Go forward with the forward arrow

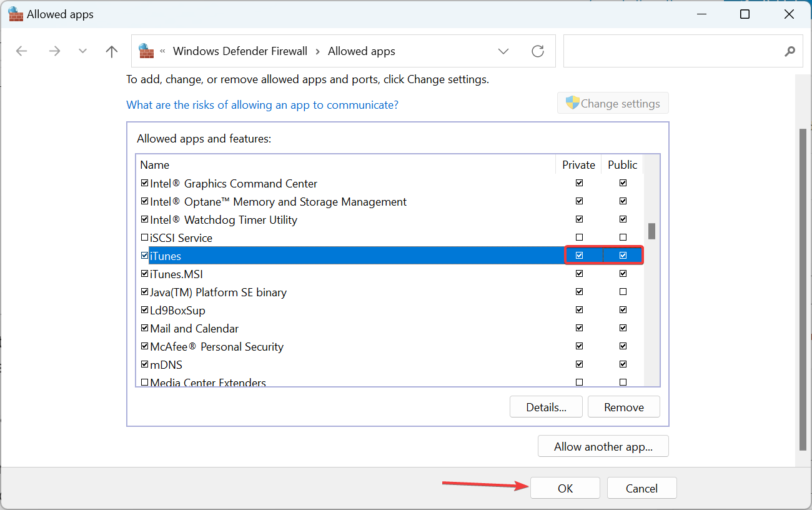pos(54,51)
